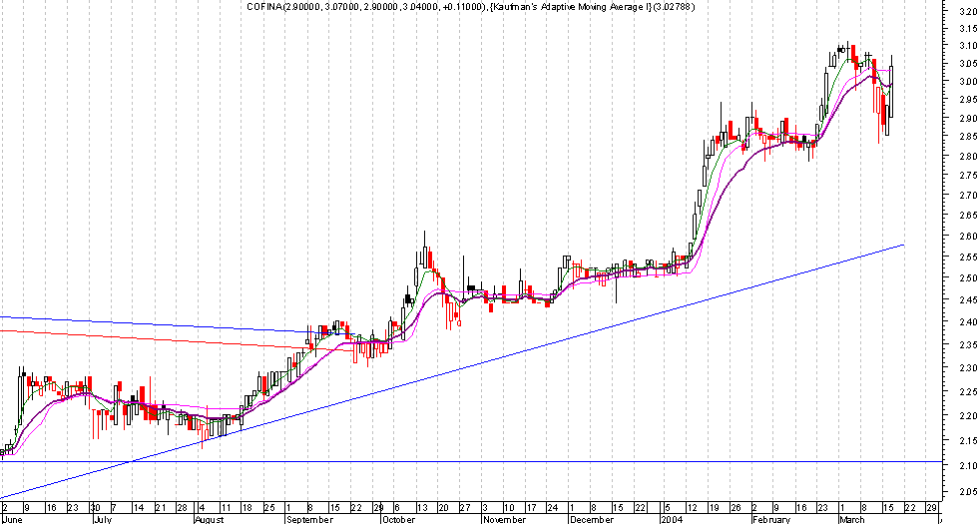Image resolution: width=980 pixels, height=524 pixels.
Task: Click the 2.75 price axis label
Action: 968,175
